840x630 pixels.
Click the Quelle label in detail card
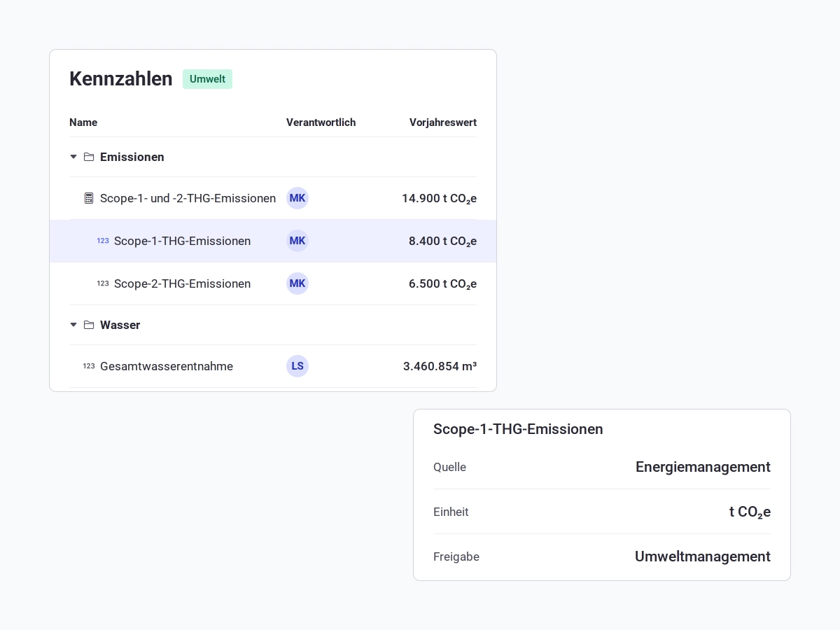449,467
